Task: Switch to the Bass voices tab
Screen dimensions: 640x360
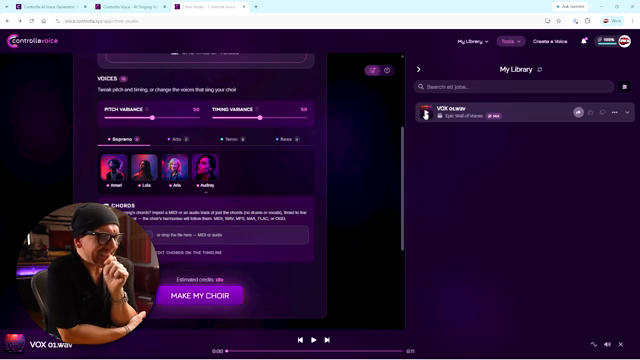Action: coord(288,140)
